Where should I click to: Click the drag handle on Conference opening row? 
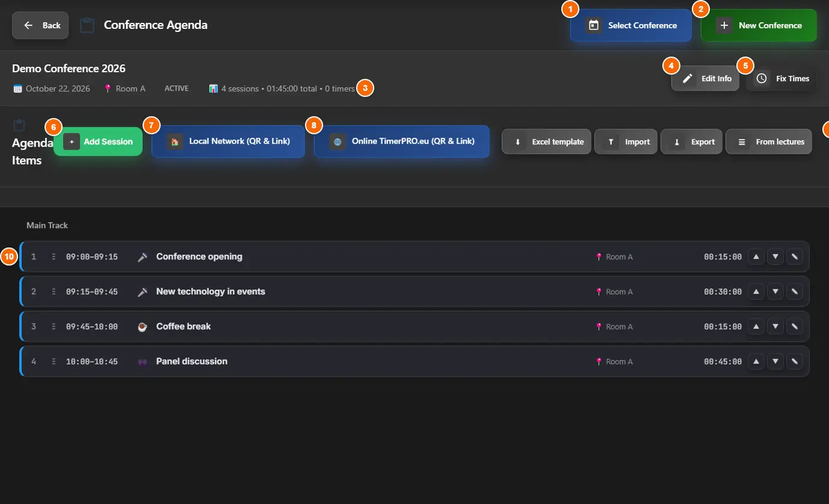pos(54,257)
